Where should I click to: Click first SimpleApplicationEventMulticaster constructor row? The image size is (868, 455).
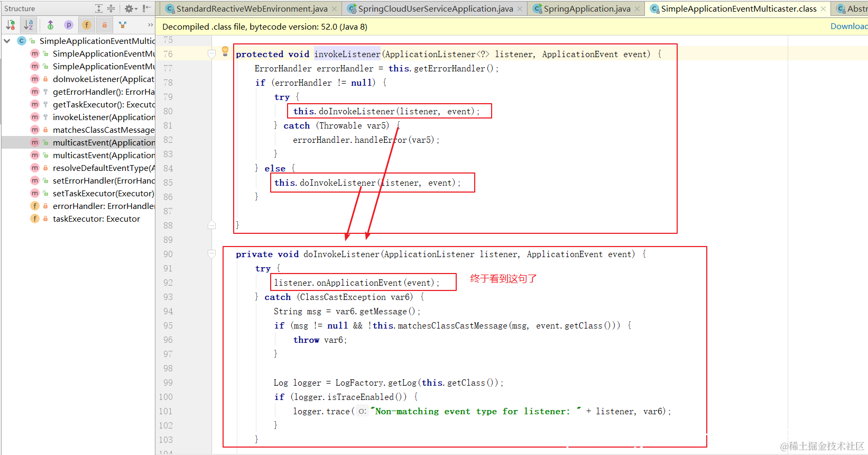[x=104, y=53]
